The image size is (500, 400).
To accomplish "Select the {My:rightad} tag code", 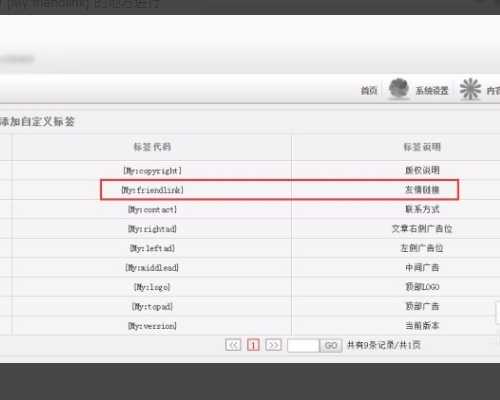I will pos(152,229).
